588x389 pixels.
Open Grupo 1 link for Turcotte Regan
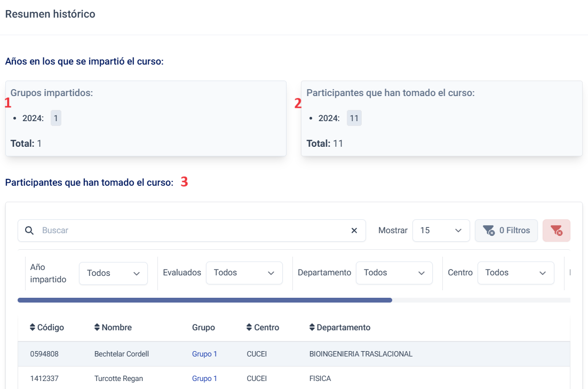[204, 378]
